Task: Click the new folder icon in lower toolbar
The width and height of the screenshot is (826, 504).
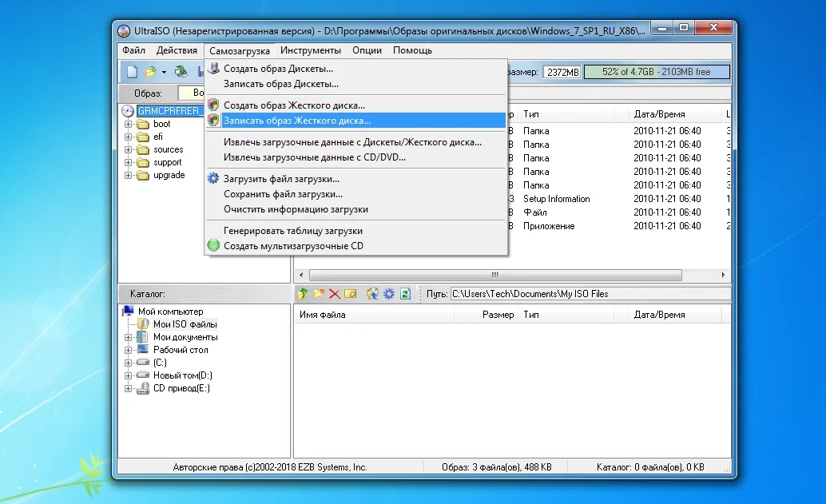Action: point(319,294)
